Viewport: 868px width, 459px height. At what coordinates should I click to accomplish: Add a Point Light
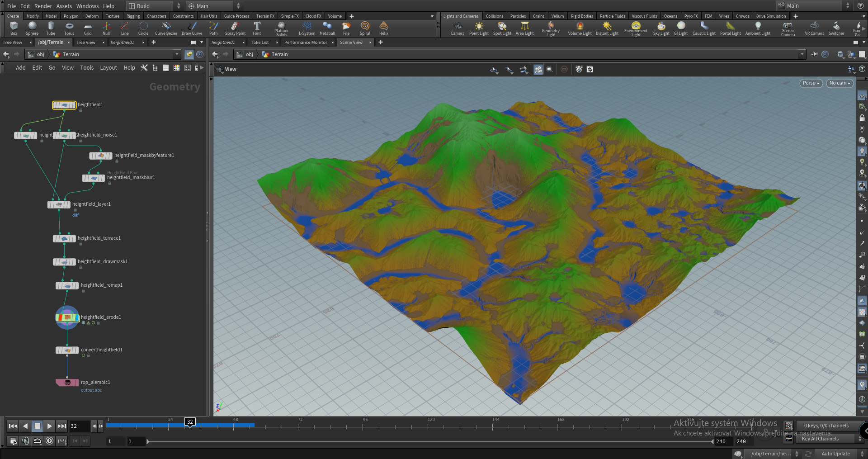479,28
